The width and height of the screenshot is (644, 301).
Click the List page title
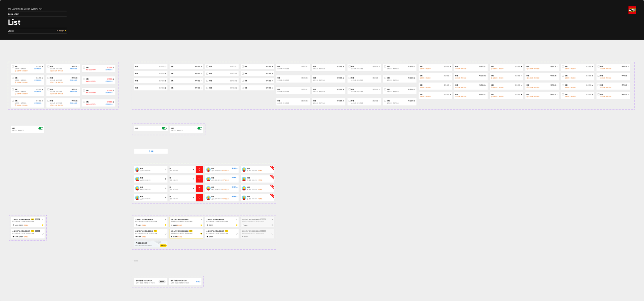point(14,22)
